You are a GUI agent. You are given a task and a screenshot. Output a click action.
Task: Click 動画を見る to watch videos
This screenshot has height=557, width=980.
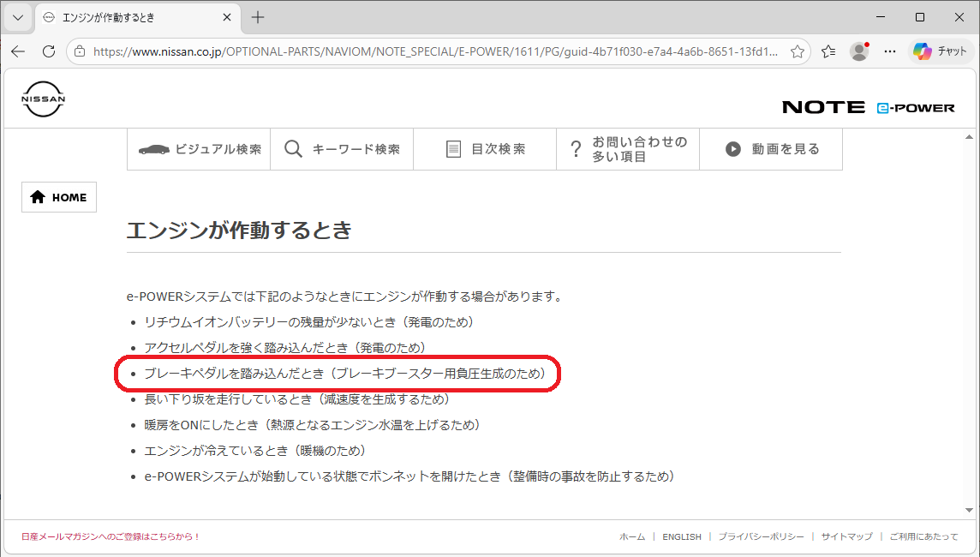tap(771, 149)
